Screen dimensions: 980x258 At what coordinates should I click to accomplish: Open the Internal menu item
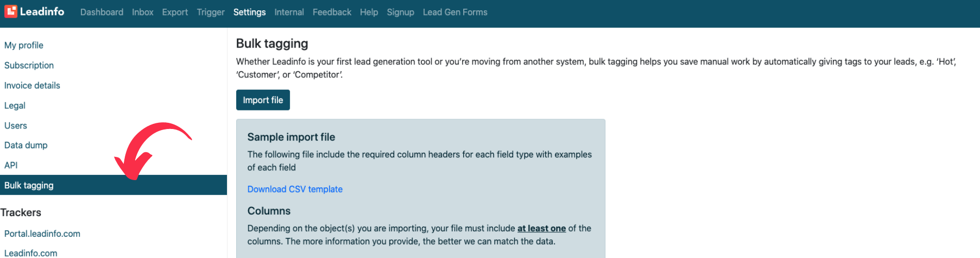click(x=289, y=12)
